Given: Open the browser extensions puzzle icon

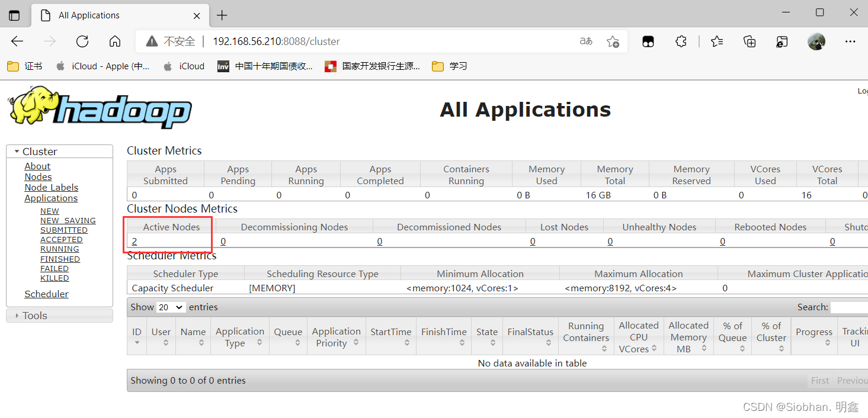Looking at the screenshot, I should point(681,41).
